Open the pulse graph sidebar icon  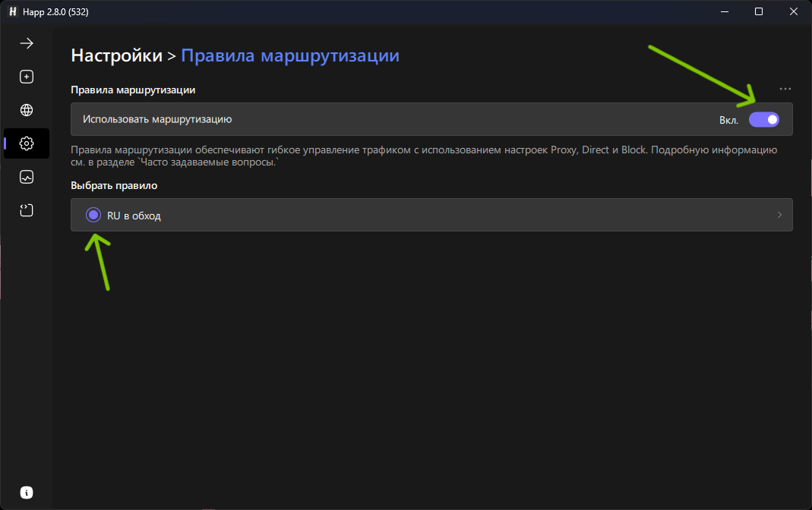pos(27,177)
